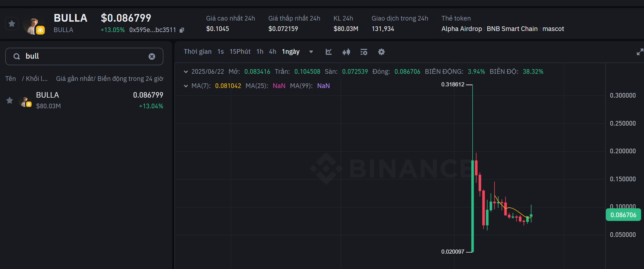Viewport: 644px width, 269px height.
Task: Click the mascot token tag
Action: 553,29
